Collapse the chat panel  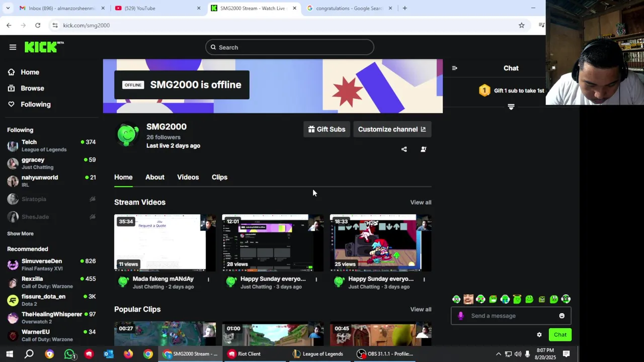[454, 68]
